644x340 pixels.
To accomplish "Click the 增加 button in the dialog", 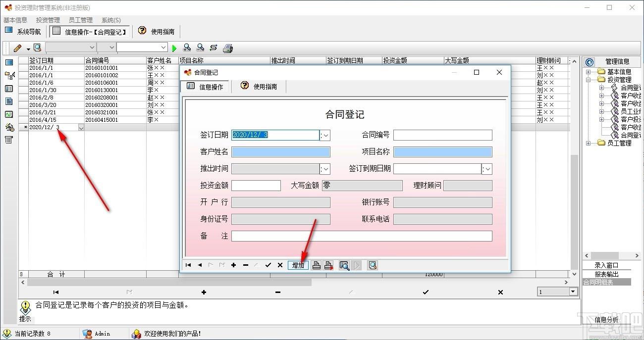I will pyautogui.click(x=298, y=265).
